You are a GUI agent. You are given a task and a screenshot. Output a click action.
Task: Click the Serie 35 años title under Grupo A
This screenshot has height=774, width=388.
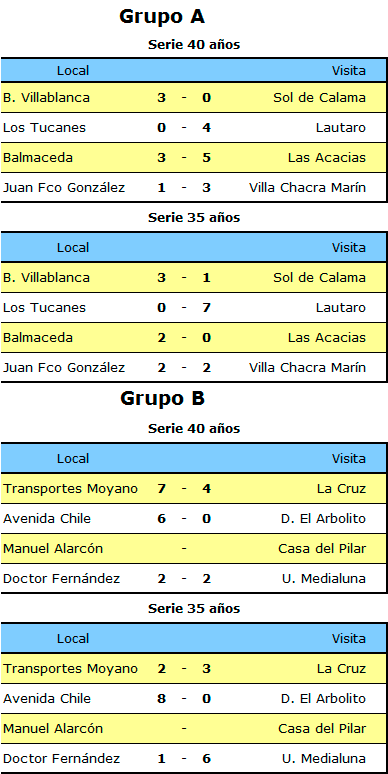194,218
